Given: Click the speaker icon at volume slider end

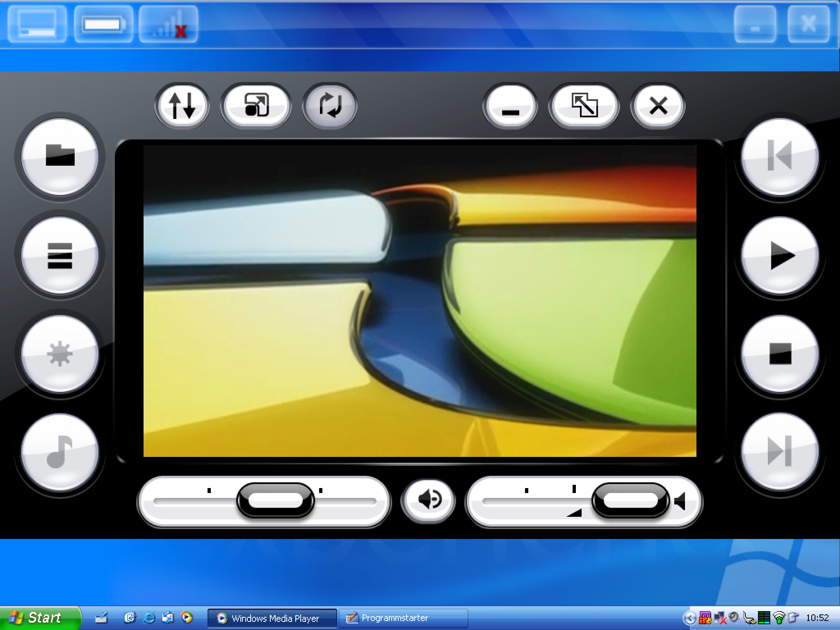Looking at the screenshot, I should pyautogui.click(x=680, y=501).
